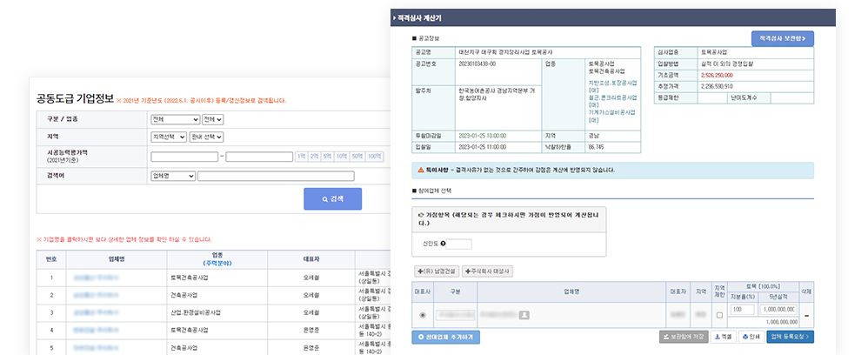868x355 pixels.
Task: Add (유) 남경건설 company with plus
Action: pyautogui.click(x=437, y=272)
